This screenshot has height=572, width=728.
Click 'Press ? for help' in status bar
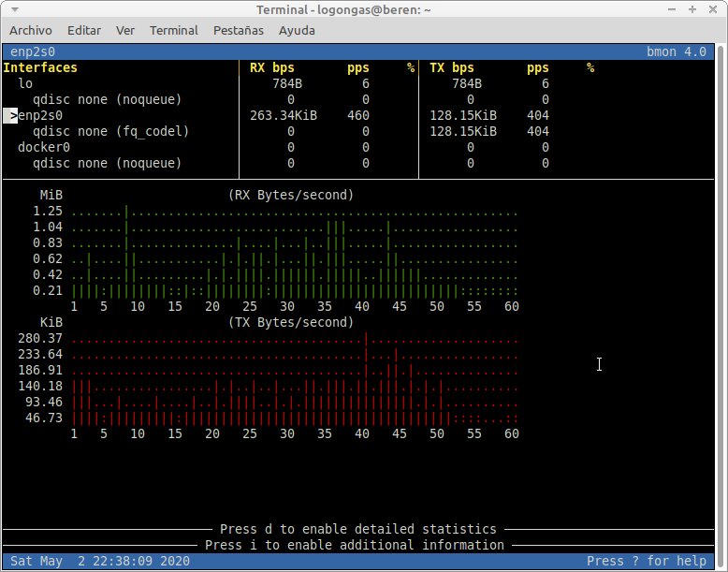647,561
